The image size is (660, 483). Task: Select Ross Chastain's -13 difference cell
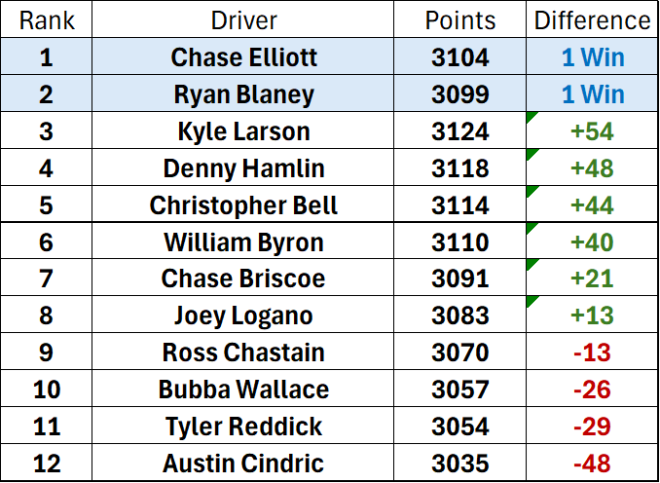point(592,352)
